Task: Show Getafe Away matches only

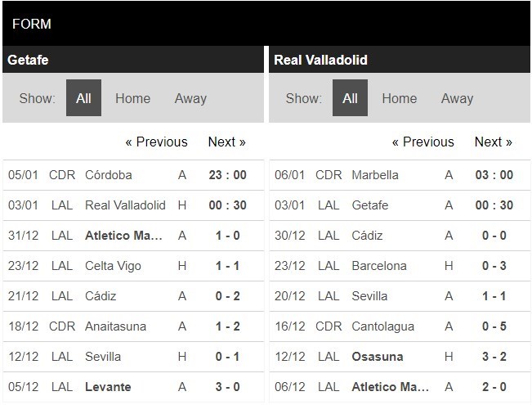Action: 190,98
